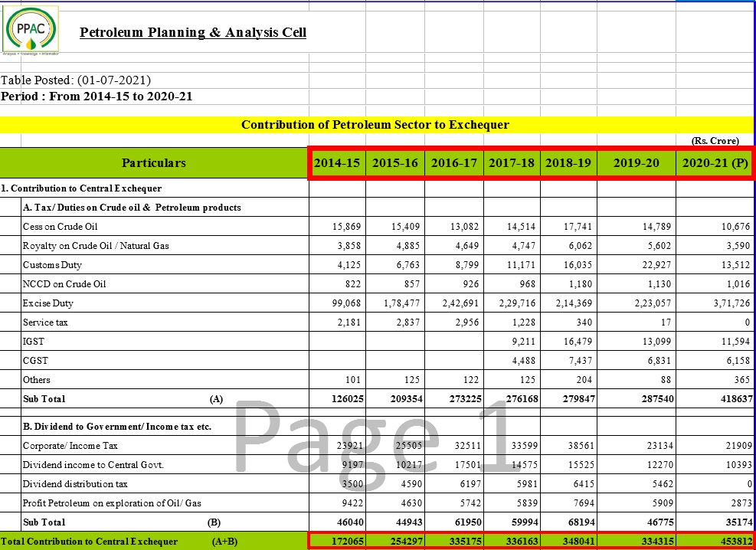Select total contribution value 172065
Screen dimensions: 756x550
[348, 542]
